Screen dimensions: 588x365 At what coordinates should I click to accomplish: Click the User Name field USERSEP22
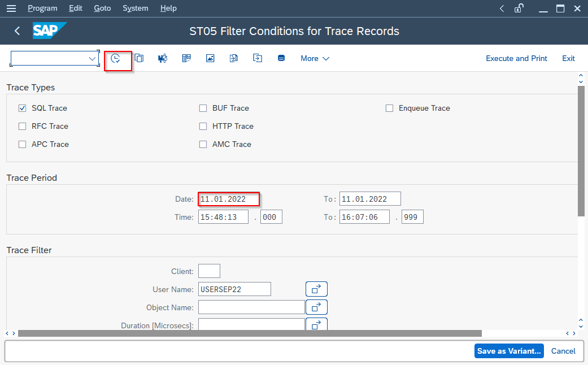point(234,289)
